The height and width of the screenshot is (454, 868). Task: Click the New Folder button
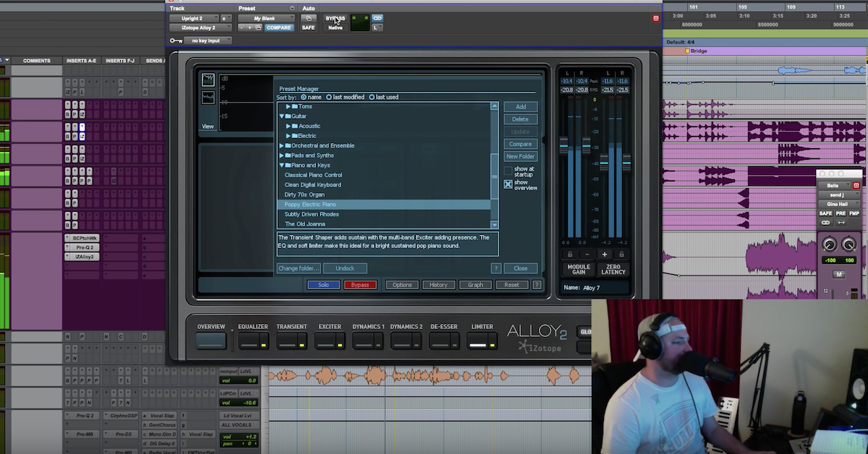tap(521, 156)
